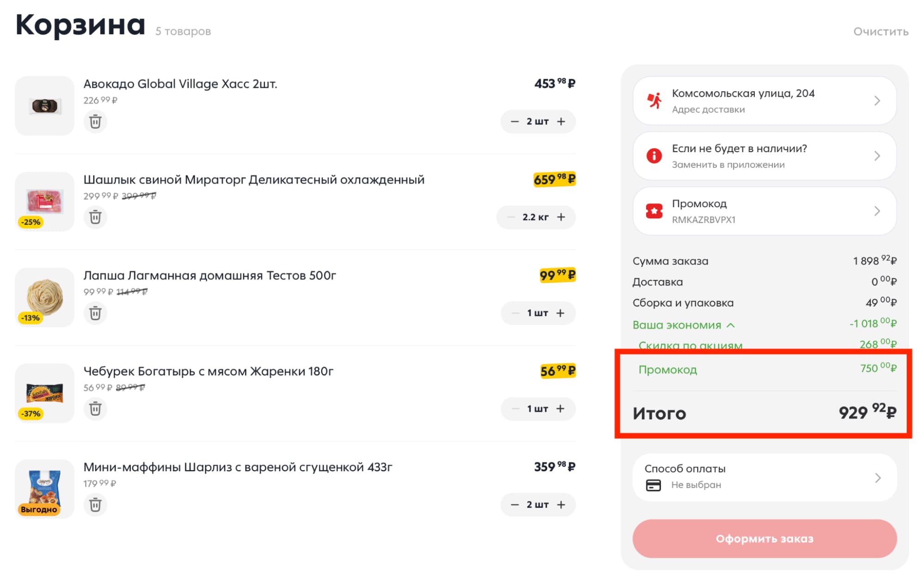Increase Мини-маффины quantity with plus
This screenshot has height=586, width=924.
pyautogui.click(x=561, y=505)
